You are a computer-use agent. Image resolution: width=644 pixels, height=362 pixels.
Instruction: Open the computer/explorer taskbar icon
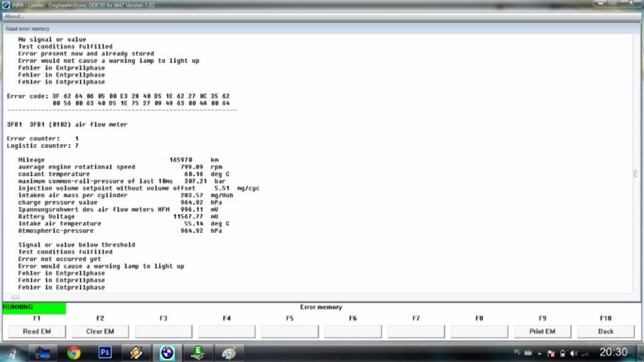(42, 353)
